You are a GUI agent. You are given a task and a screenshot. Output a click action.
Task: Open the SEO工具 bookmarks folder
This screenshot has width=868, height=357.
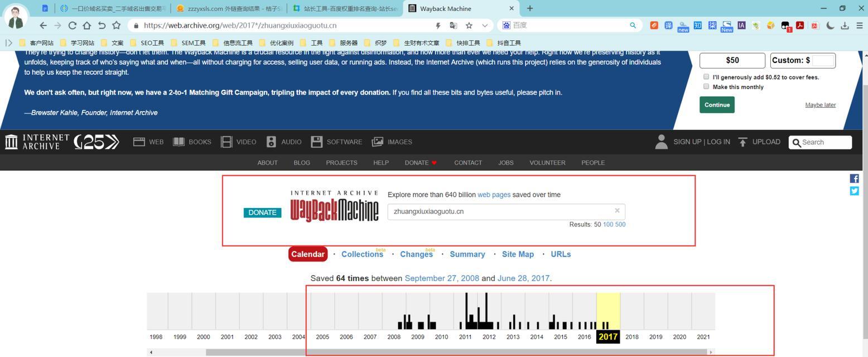coord(147,42)
